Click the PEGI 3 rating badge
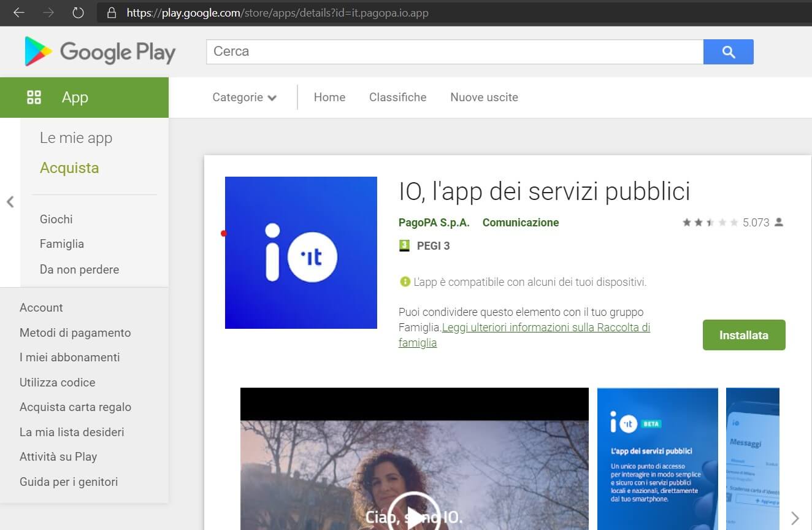 [x=404, y=246]
